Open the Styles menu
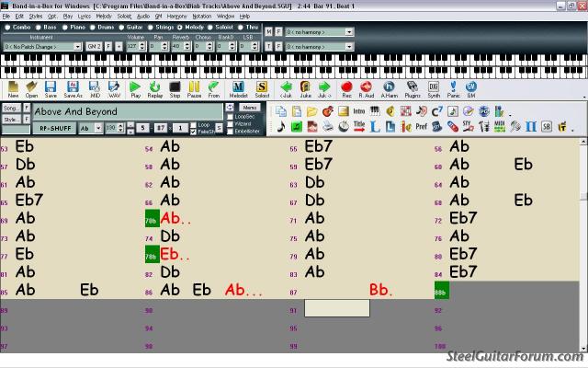 point(36,17)
